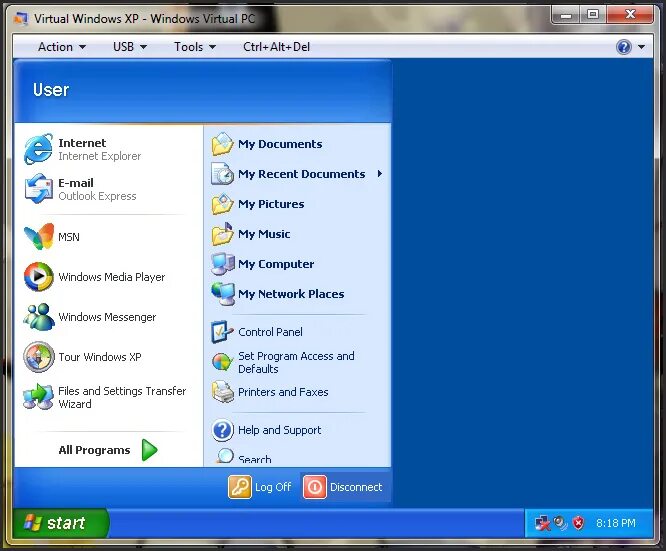Select the Windows Messenger menu entry
The width and height of the screenshot is (666, 551).
click(x=107, y=317)
